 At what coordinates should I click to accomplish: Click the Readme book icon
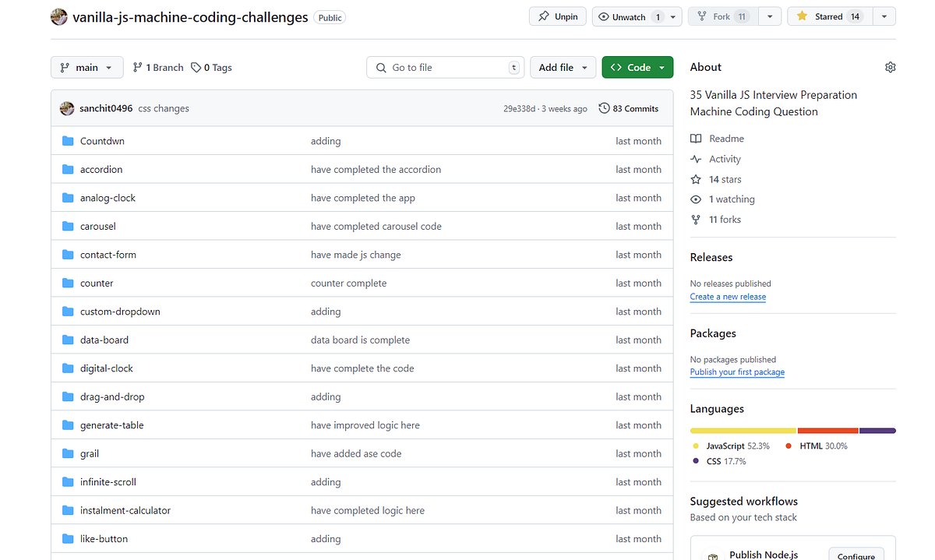coord(696,138)
